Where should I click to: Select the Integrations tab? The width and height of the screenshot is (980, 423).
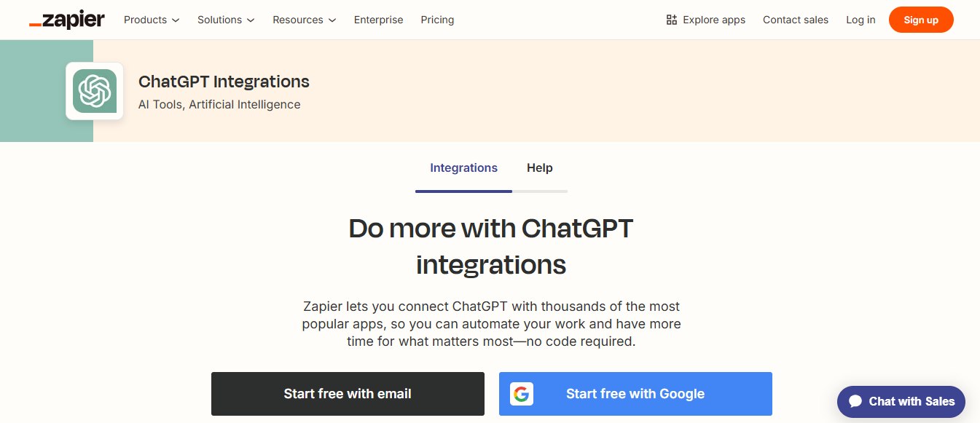point(463,167)
